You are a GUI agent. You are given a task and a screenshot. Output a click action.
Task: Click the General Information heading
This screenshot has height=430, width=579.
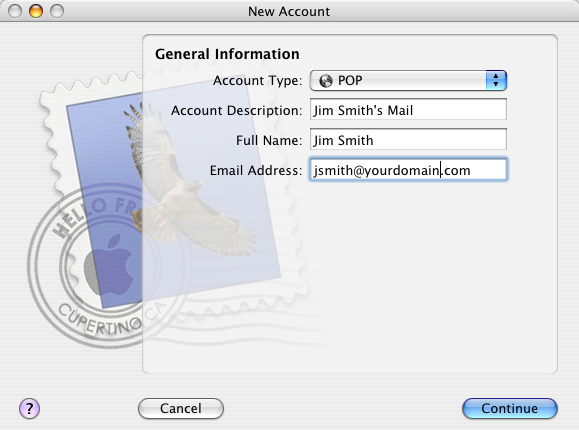point(227,54)
